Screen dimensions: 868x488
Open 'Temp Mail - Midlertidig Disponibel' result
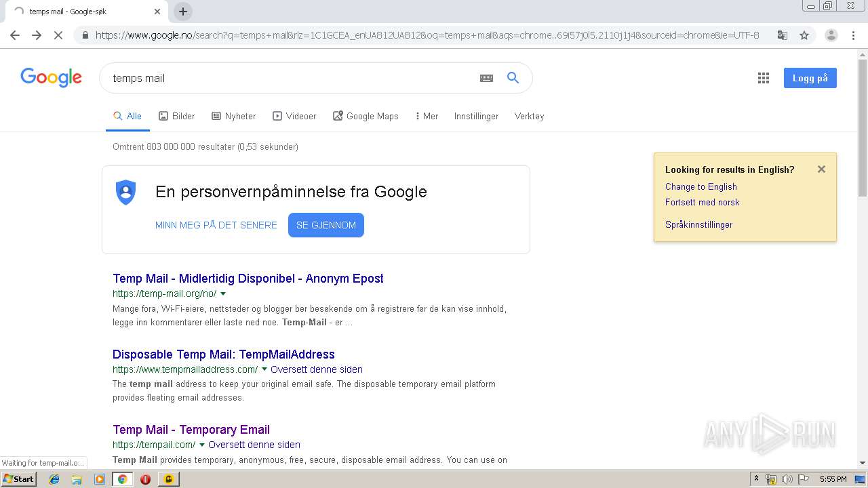pos(248,279)
